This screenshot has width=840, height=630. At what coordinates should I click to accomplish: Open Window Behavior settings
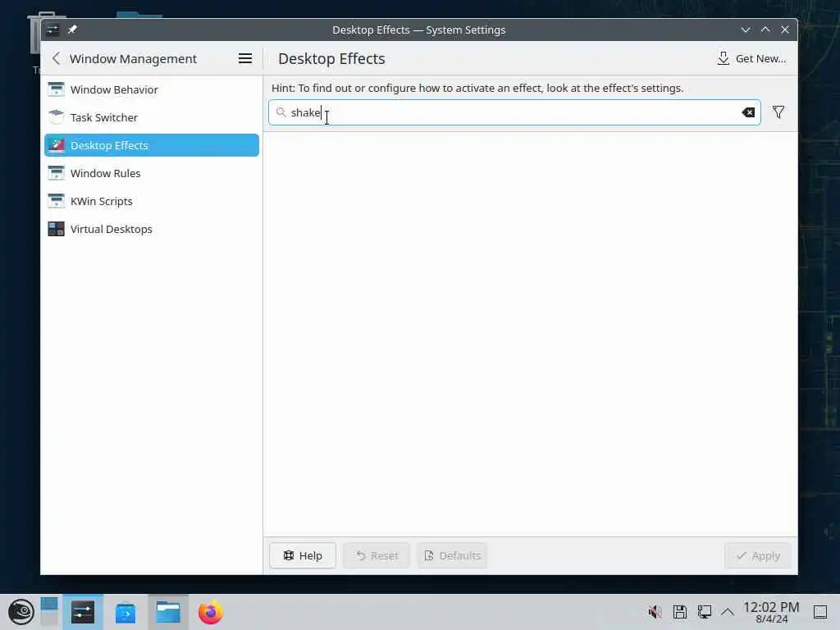(x=152, y=89)
